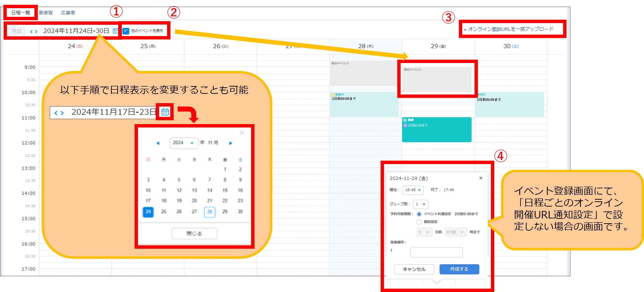
Task: Click previous arrow beside 2024年11月17日-23日 in callout
Action: tap(56, 113)
